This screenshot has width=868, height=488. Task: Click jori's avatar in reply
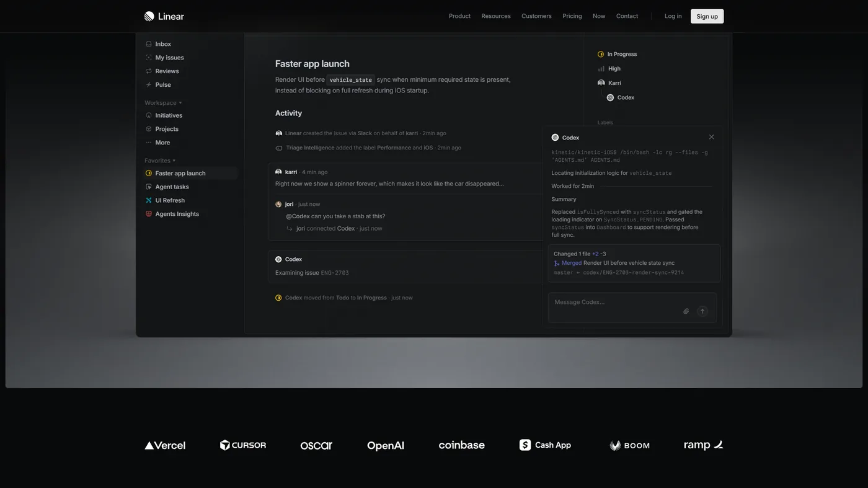[x=278, y=204]
